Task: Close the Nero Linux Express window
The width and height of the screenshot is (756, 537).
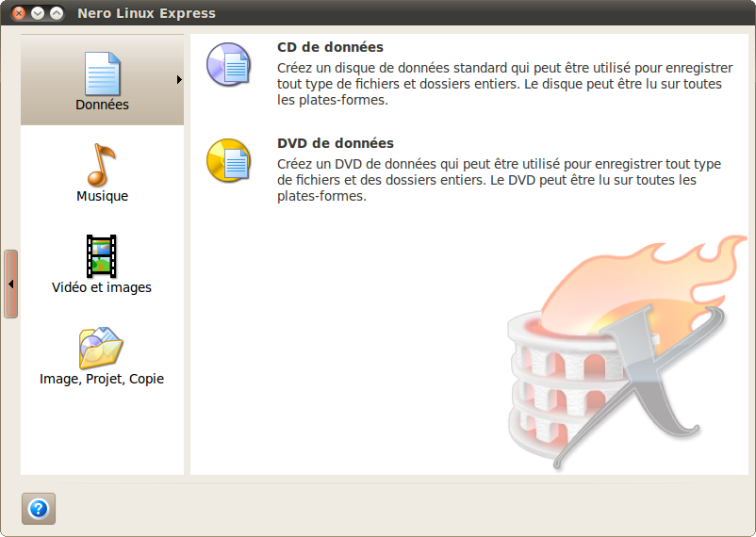Action: click(x=19, y=13)
